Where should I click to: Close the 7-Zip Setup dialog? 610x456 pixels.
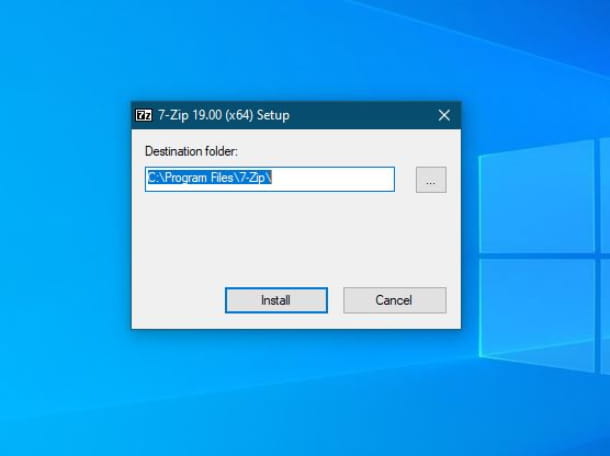point(444,115)
